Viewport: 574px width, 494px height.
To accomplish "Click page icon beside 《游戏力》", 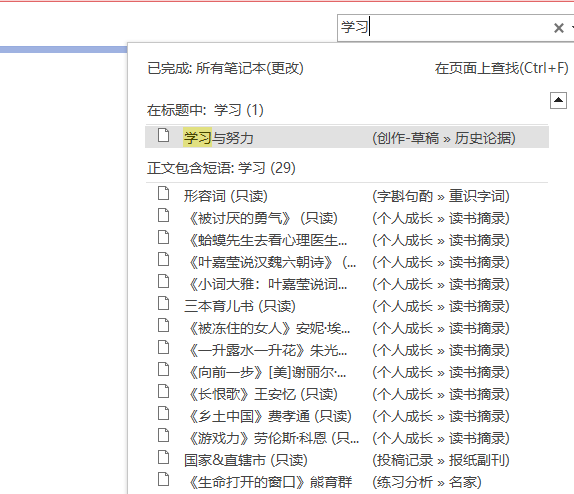I will (163, 435).
